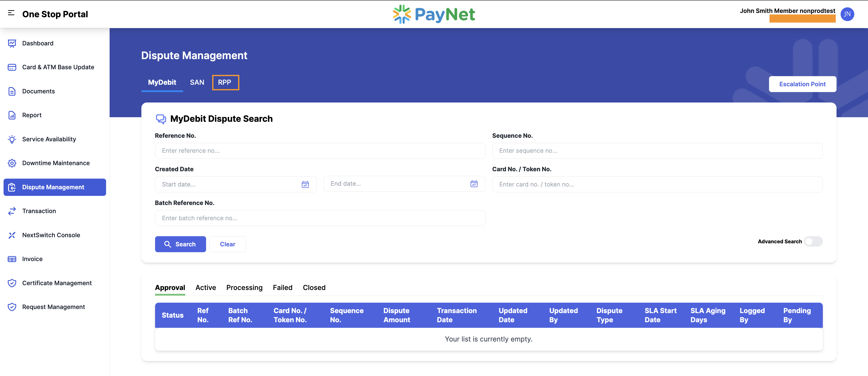Select the Processing list tab
This screenshot has width=868, height=376.
[244, 288]
